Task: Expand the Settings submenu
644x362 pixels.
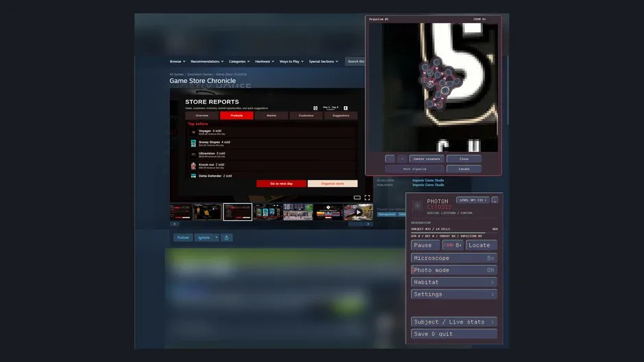Action: coord(454,294)
